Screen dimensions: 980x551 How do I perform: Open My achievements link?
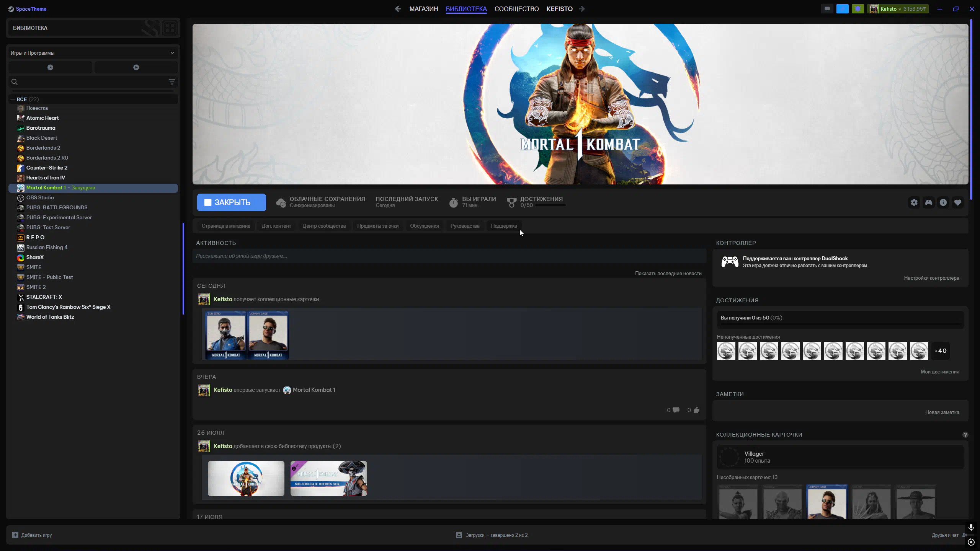pyautogui.click(x=940, y=372)
